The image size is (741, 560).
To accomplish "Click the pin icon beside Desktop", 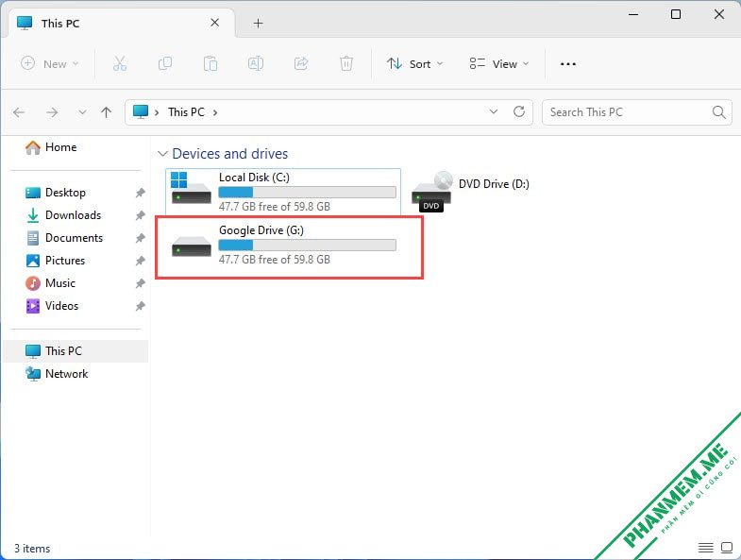I will coord(140,193).
